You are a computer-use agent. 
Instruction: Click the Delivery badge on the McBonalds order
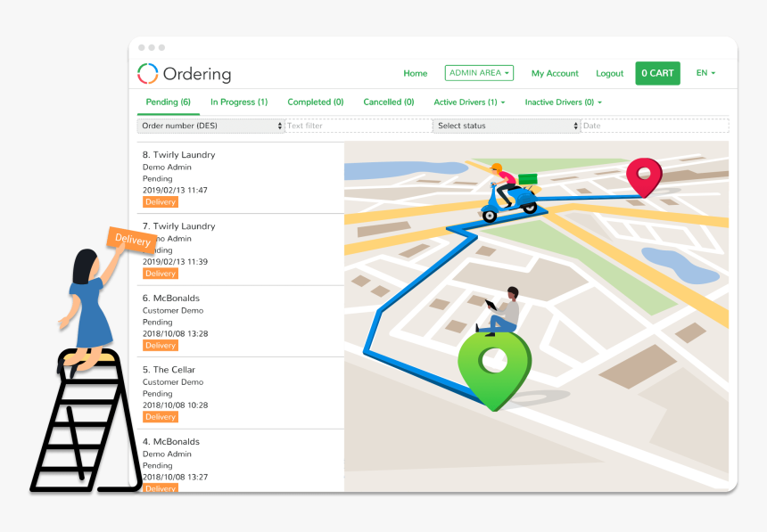[160, 345]
